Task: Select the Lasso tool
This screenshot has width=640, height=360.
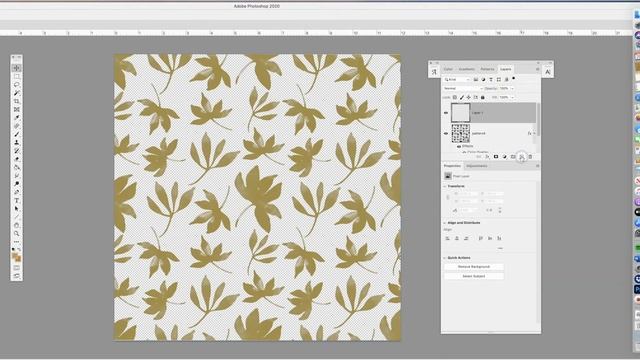Action: tap(17, 84)
